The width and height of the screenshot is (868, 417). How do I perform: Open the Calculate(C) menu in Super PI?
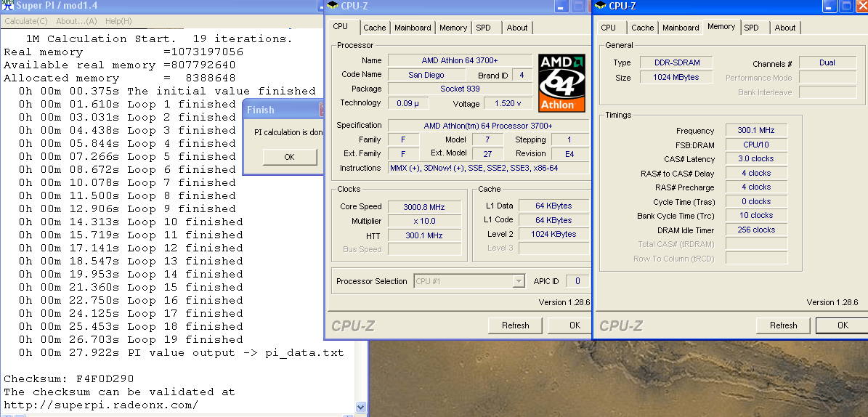pyautogui.click(x=26, y=21)
